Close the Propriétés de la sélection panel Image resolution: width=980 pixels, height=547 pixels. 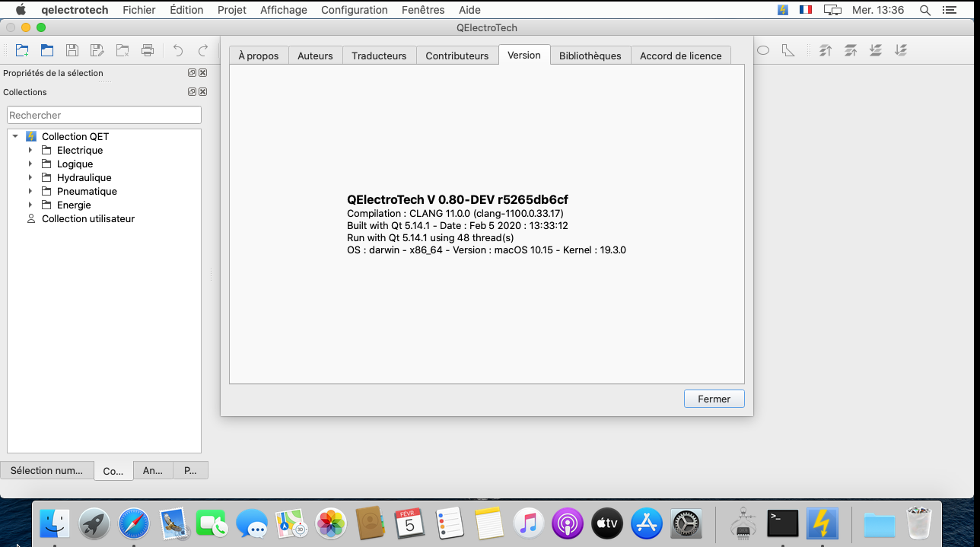[x=203, y=73]
